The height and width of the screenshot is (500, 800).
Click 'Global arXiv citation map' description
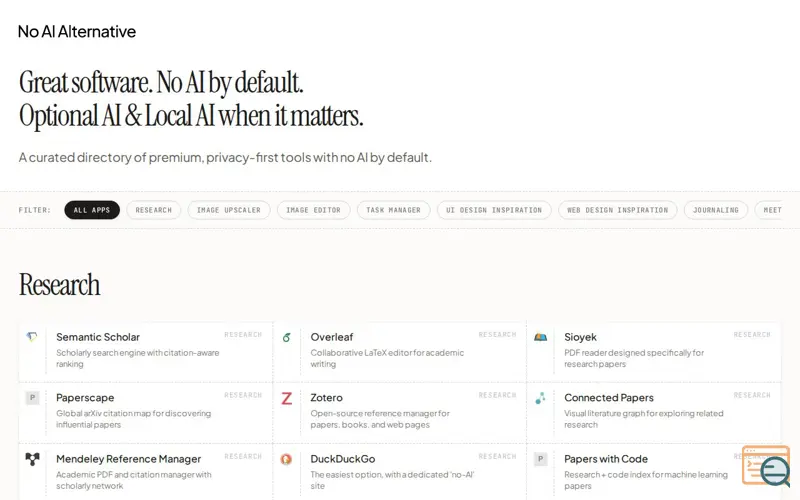pyautogui.click(x=134, y=419)
